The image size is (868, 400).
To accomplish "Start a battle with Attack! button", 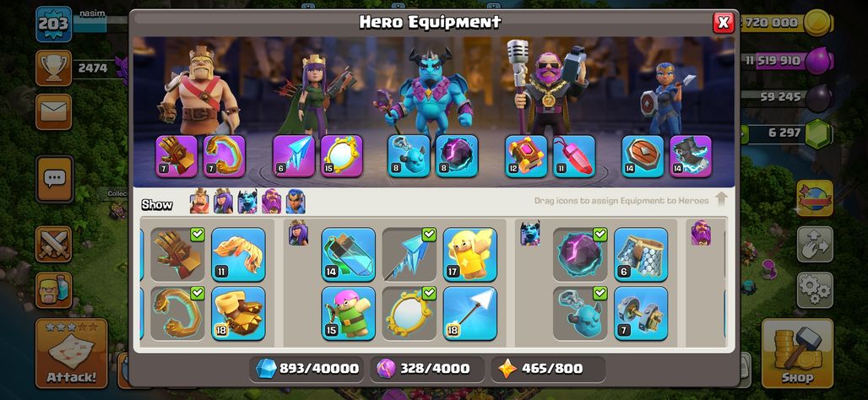I will 72,354.
